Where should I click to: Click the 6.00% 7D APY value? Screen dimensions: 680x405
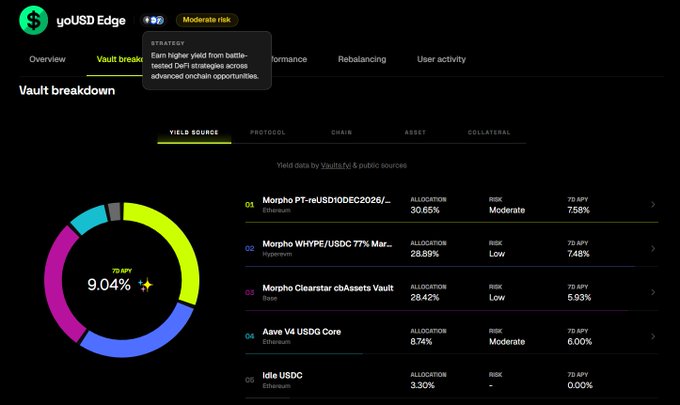pos(579,342)
